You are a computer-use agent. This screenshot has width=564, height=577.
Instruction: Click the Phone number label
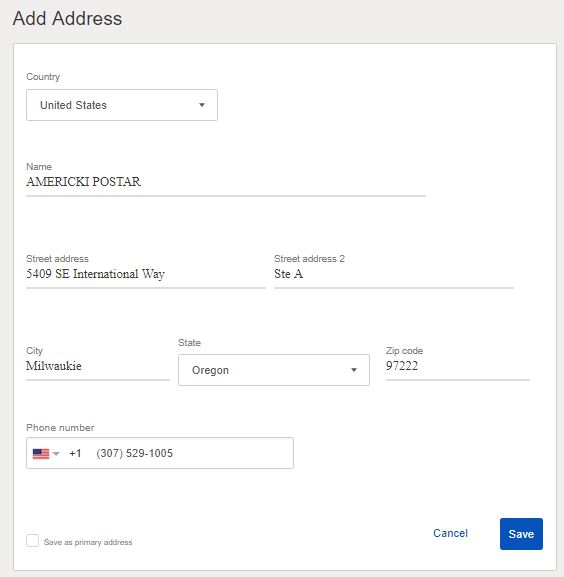point(60,428)
